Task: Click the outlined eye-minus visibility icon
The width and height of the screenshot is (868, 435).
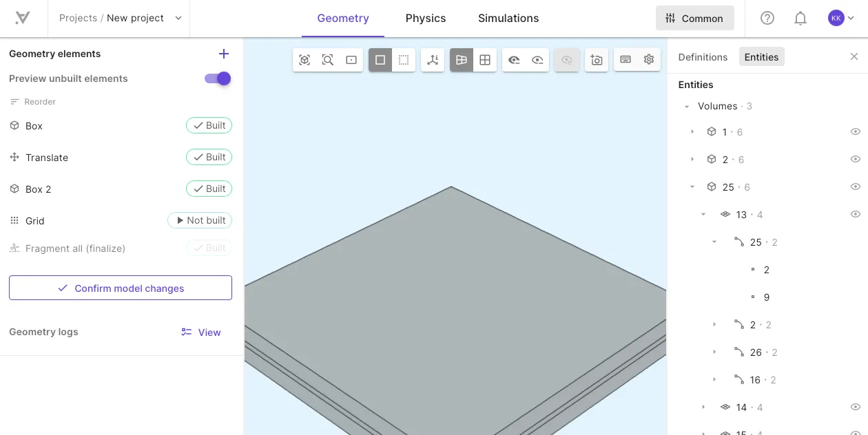Action: pyautogui.click(x=537, y=60)
